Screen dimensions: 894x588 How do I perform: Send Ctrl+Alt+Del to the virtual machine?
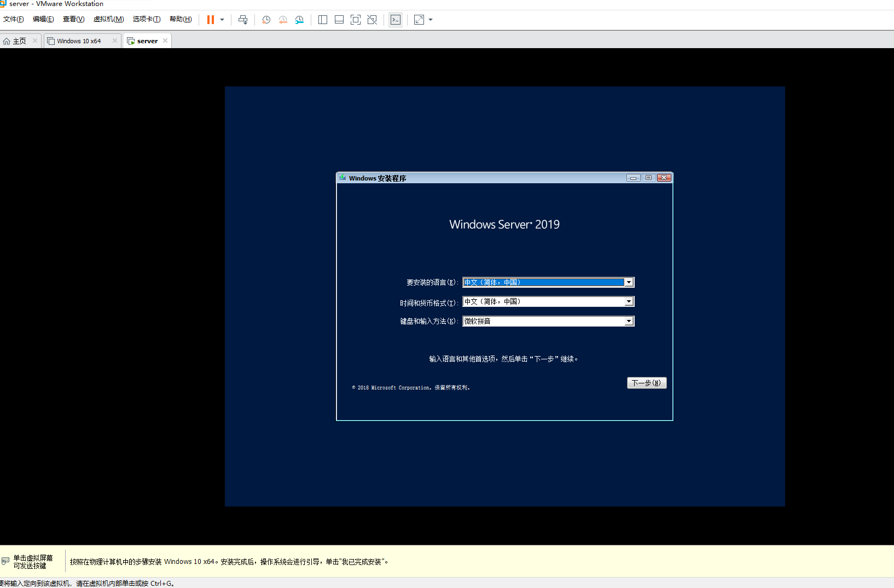click(243, 20)
